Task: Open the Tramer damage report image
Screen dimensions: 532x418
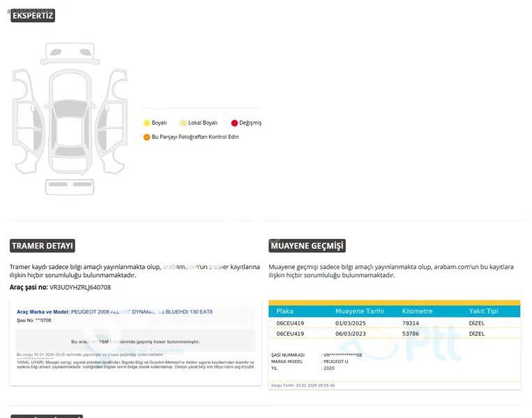Action: (135, 343)
